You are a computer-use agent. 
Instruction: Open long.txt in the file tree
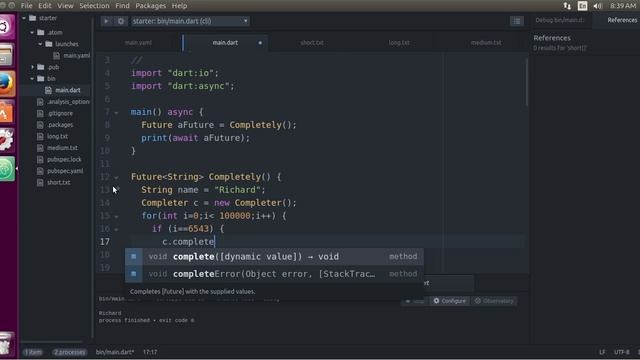tap(57, 136)
